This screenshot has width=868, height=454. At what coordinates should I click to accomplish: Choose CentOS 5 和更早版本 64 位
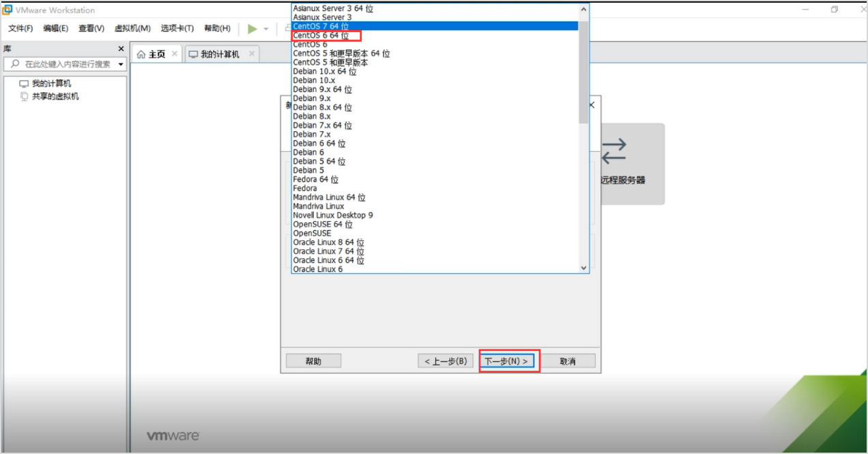tap(435, 53)
